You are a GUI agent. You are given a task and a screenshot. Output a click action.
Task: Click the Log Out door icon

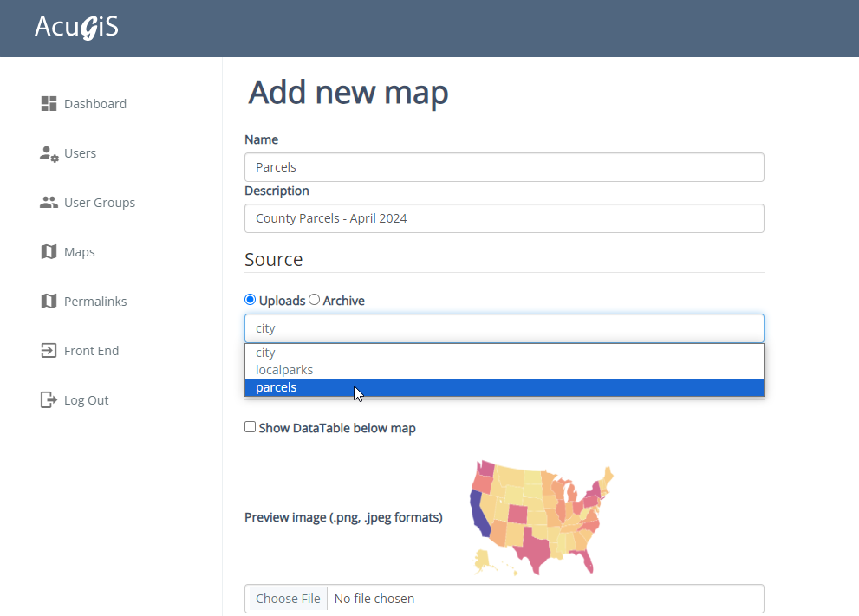tap(49, 400)
